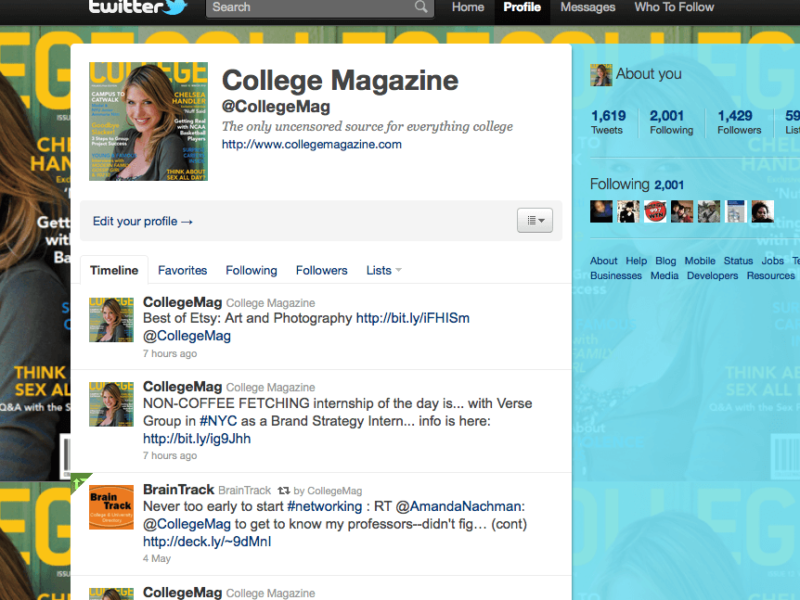Click the 4 May tweet timestamp
Viewport: 800px width, 600px height.
click(157, 559)
